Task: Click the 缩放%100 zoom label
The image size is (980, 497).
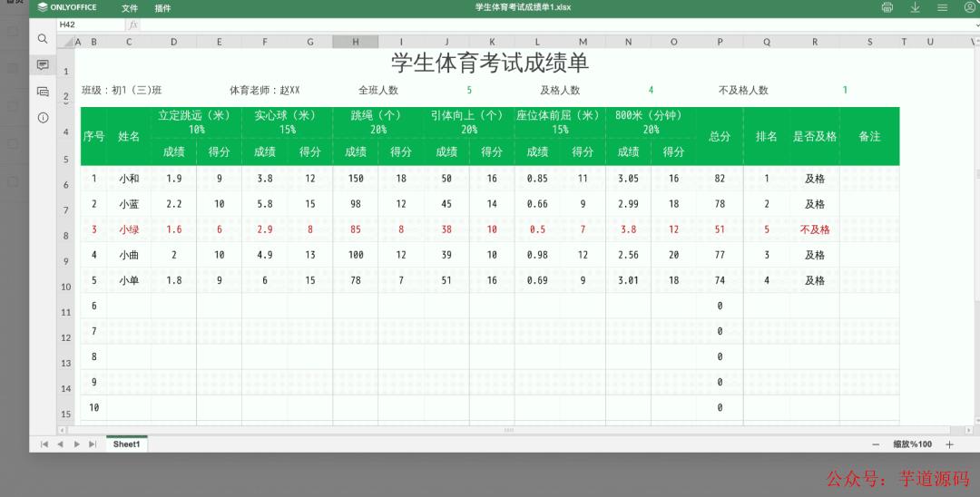Action: tap(912, 444)
